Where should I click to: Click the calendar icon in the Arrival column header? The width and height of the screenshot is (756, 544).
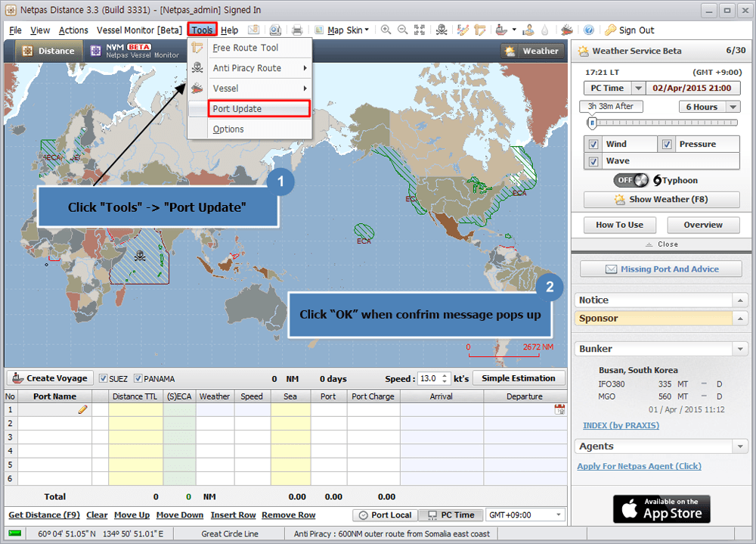click(x=558, y=409)
